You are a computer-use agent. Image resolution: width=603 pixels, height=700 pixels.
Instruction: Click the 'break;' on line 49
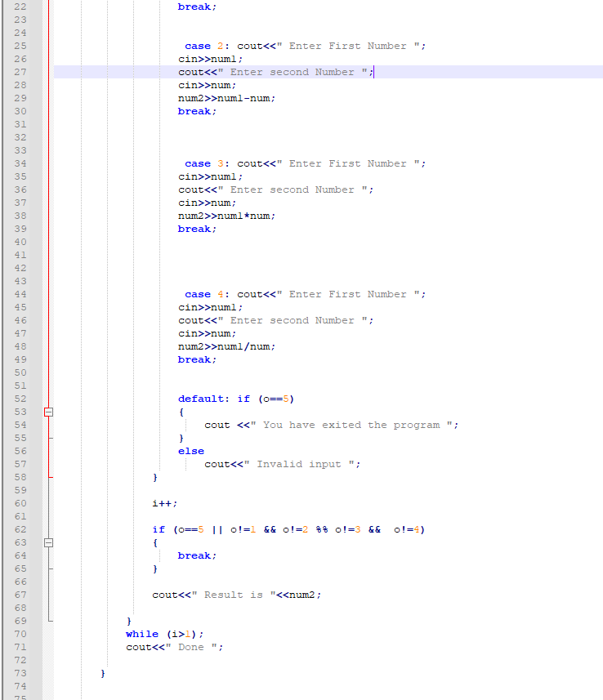pos(198,360)
